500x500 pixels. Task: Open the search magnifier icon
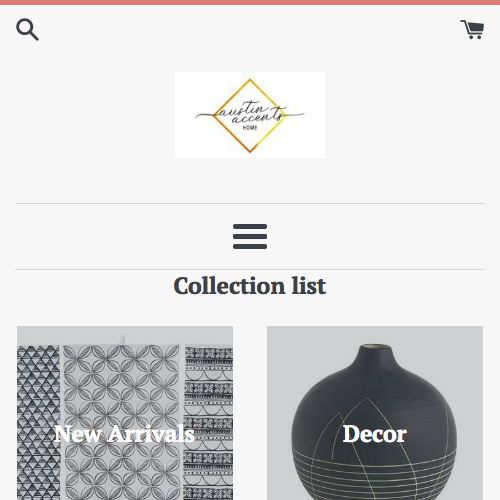pyautogui.click(x=27, y=30)
